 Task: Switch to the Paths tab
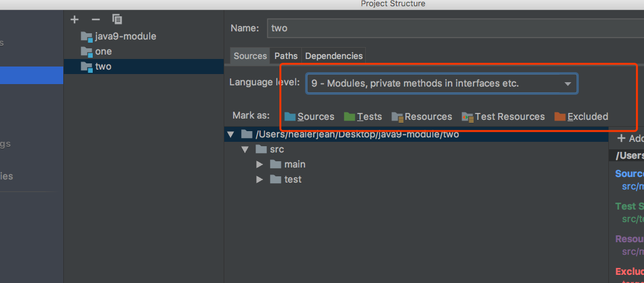point(286,56)
